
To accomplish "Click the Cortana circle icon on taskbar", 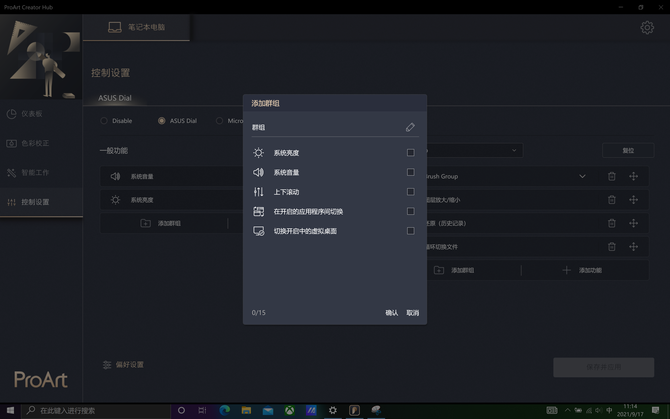I will [x=181, y=410].
